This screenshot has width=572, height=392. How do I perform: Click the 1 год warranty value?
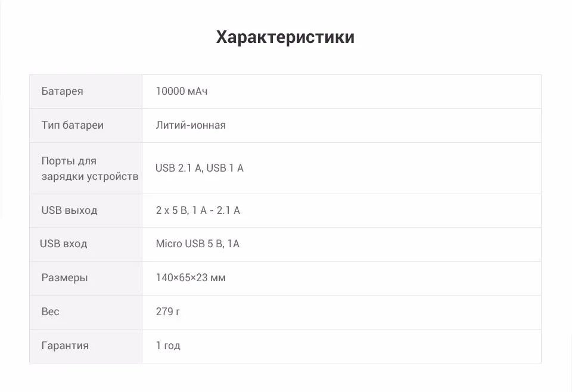point(168,346)
